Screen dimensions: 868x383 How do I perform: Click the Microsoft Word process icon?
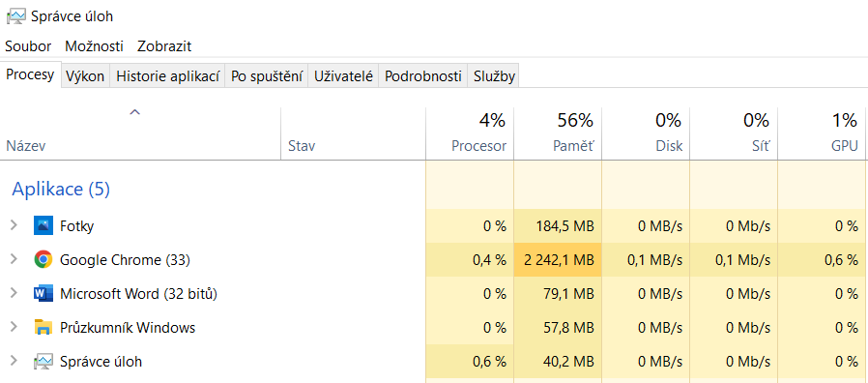click(43, 293)
